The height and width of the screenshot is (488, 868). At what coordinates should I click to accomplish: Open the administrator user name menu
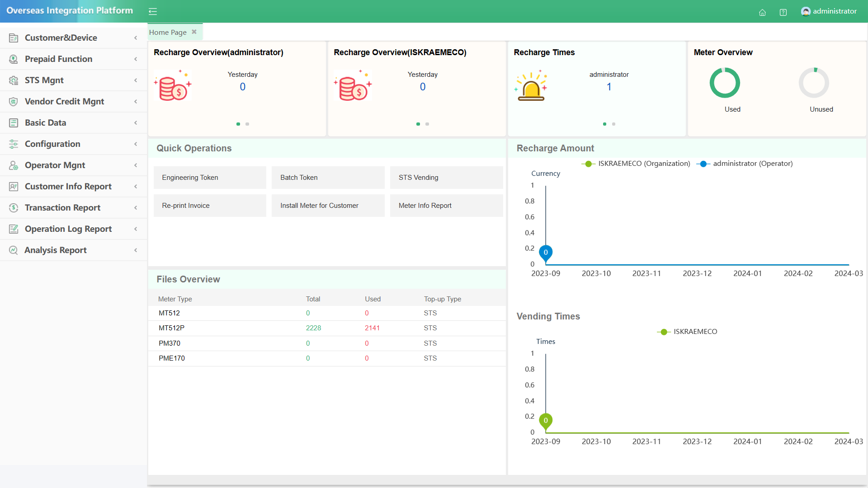pos(835,11)
